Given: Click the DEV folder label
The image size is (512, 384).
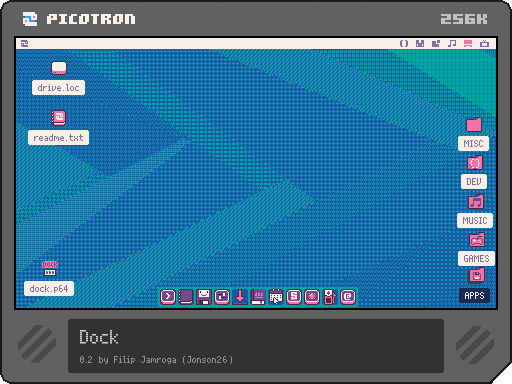Looking at the screenshot, I should [474, 182].
